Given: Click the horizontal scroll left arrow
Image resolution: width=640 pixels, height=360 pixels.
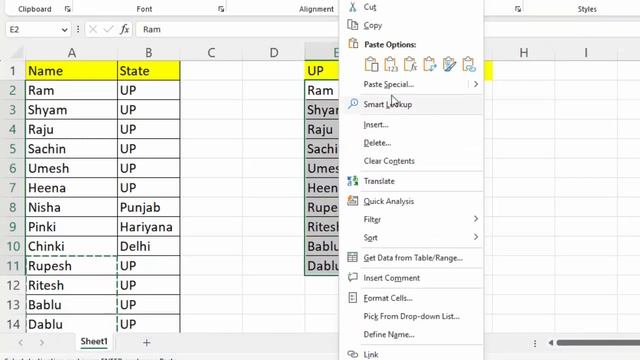Looking at the screenshot, I should [550, 342].
